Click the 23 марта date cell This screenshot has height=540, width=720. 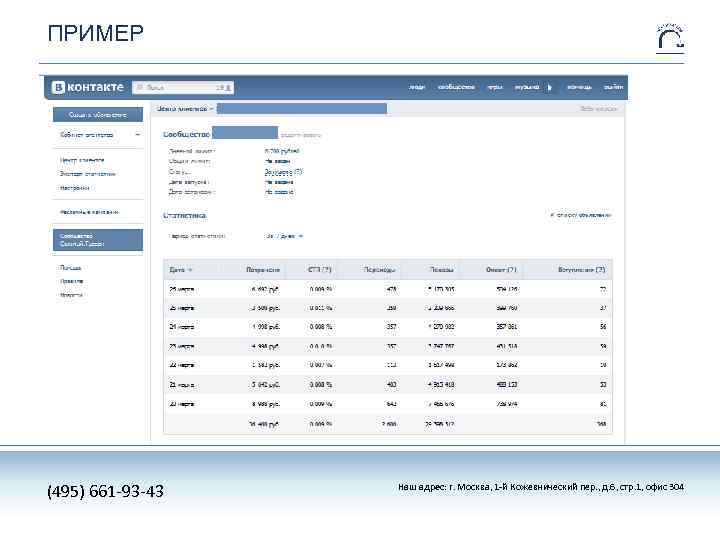pyautogui.click(x=181, y=346)
